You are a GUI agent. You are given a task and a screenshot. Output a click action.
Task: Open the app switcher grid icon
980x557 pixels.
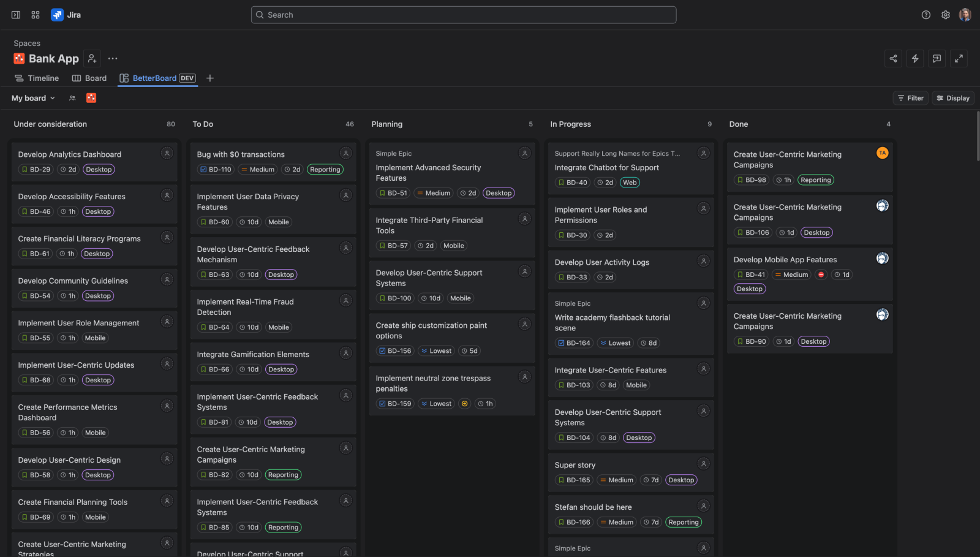[36, 15]
